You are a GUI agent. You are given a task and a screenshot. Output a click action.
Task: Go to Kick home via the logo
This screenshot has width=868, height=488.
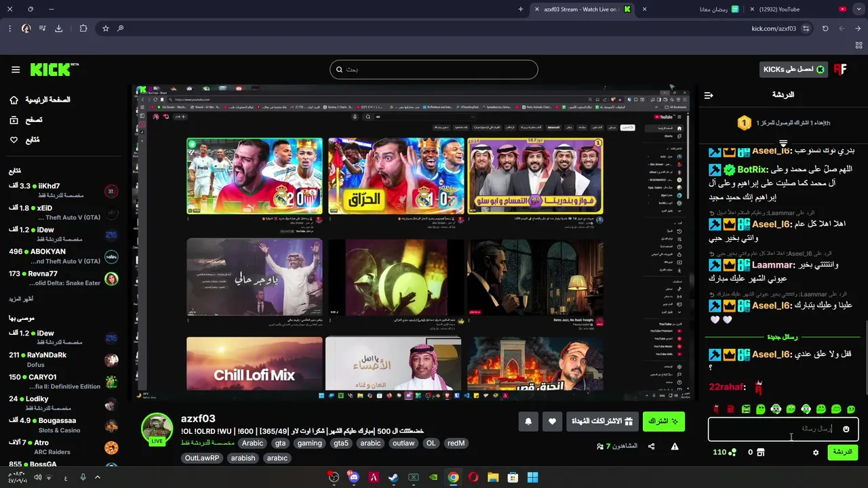pyautogui.click(x=54, y=69)
